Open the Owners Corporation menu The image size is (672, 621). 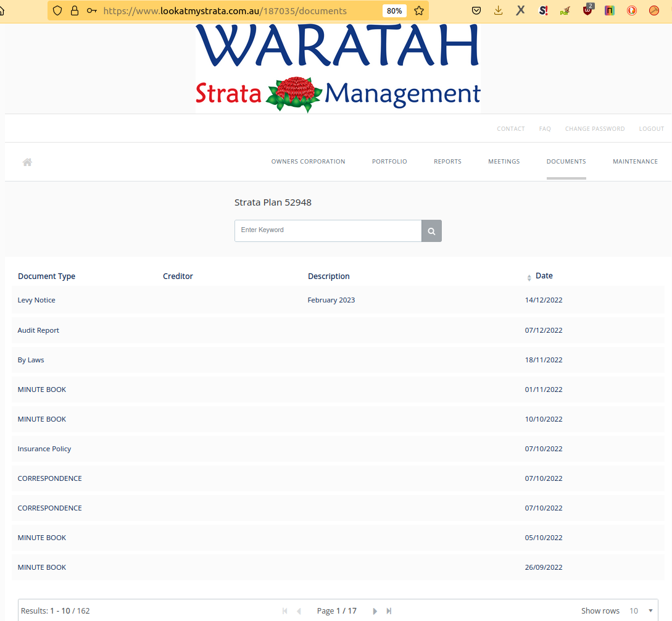[x=308, y=162]
